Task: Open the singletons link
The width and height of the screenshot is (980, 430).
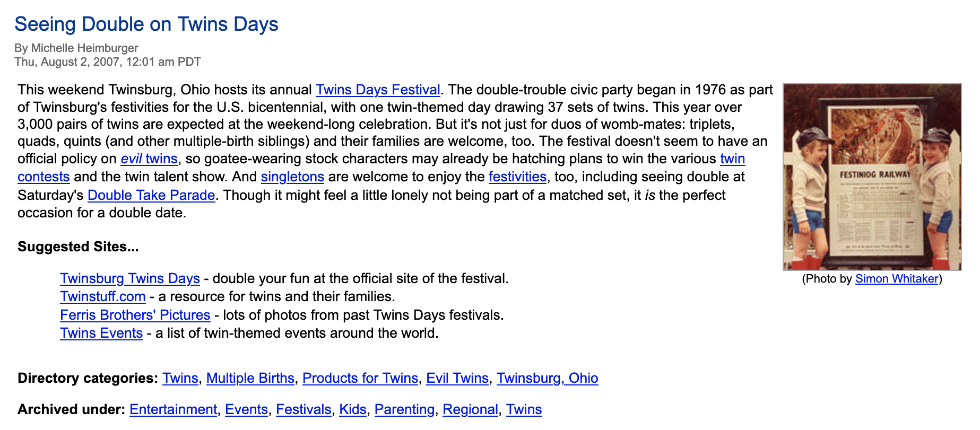Action: coord(292,177)
